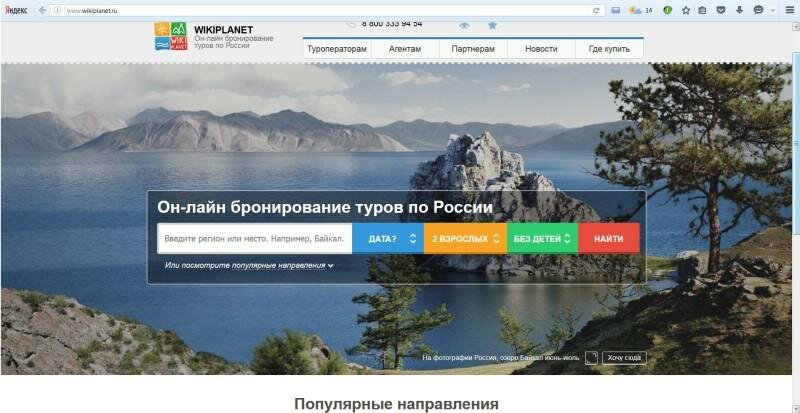The height and width of the screenshot is (413, 800).
Task: Expand the arrow next to the smiley icon
Action: [x=772, y=10]
